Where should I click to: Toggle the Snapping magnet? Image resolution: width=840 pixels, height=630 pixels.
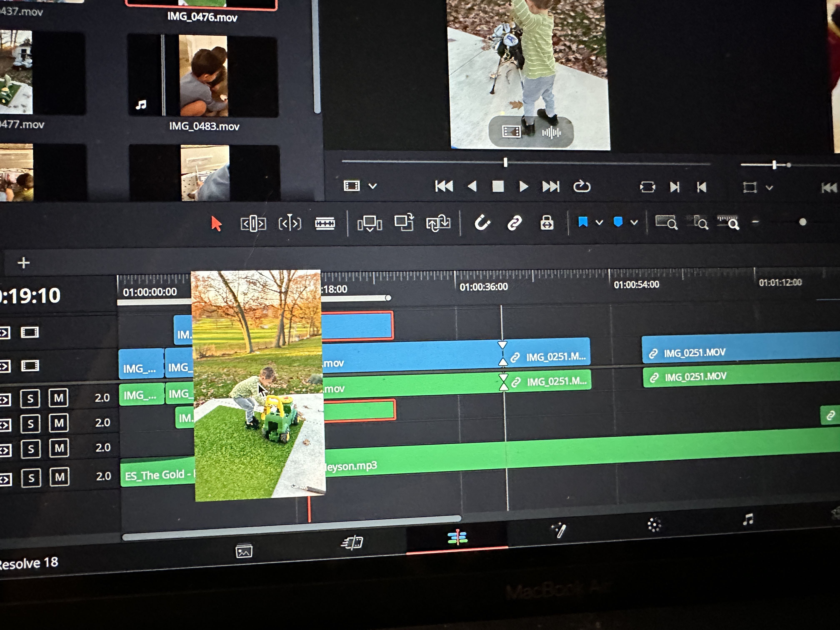pos(482,222)
